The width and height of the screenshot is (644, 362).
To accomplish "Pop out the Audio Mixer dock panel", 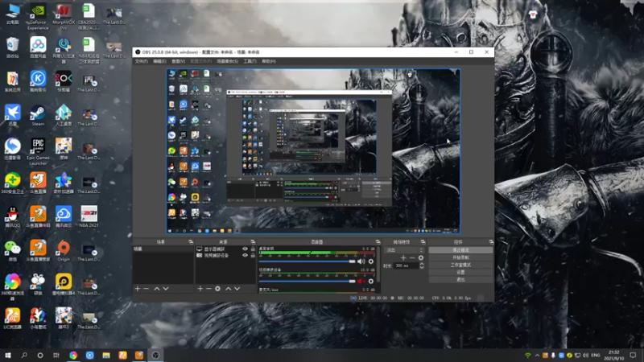I will 378,242.
